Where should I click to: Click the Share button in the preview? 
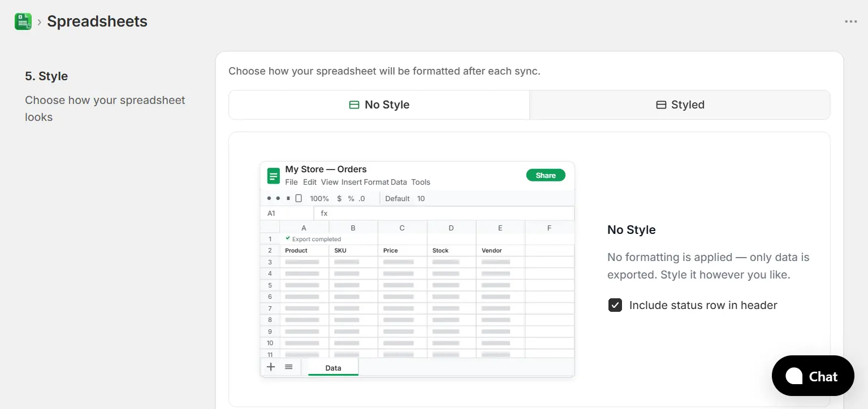click(546, 175)
